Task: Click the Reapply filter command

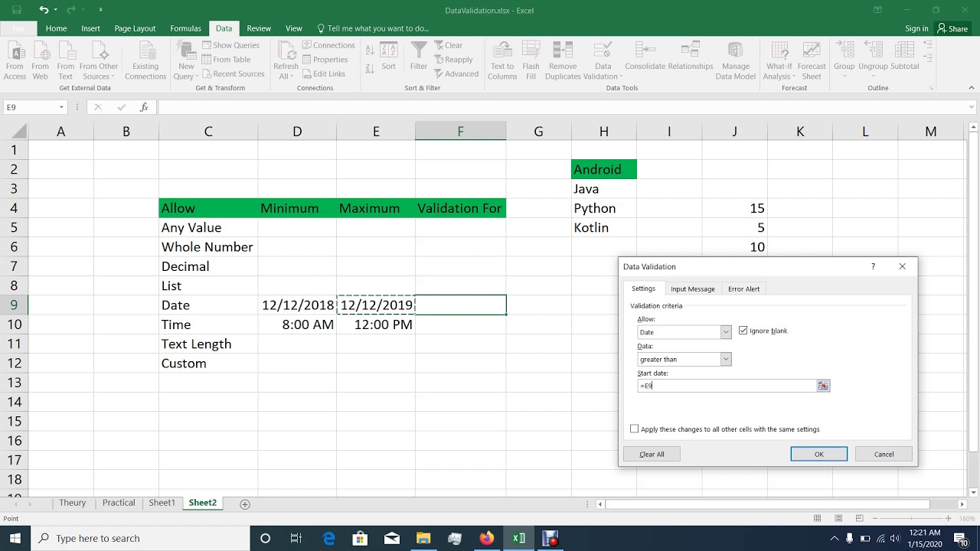Action: point(453,60)
